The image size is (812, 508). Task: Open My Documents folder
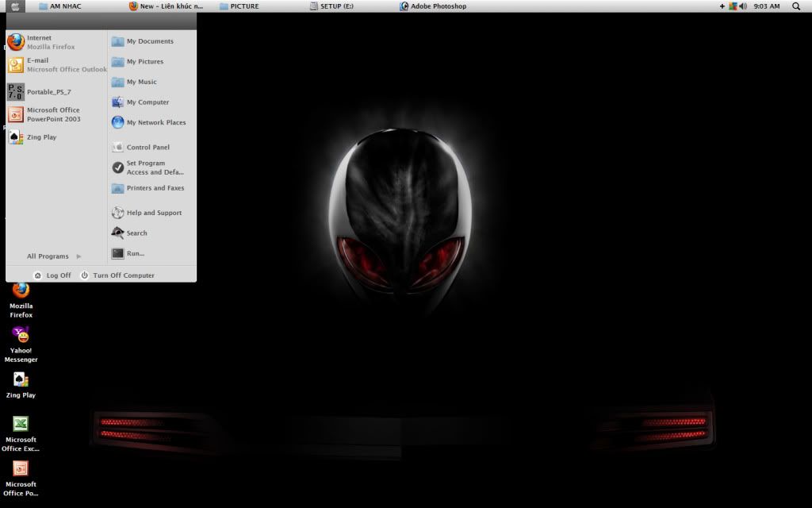pyautogui.click(x=152, y=41)
